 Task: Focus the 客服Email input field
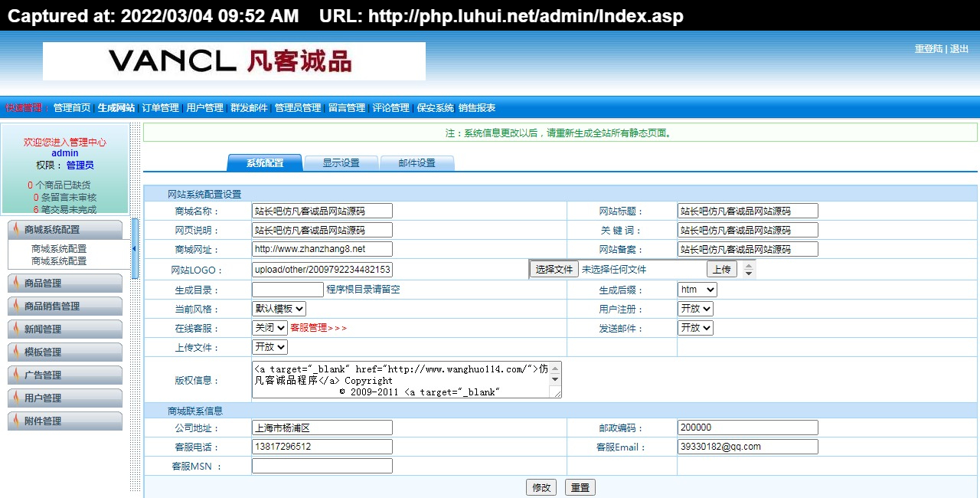(748, 447)
